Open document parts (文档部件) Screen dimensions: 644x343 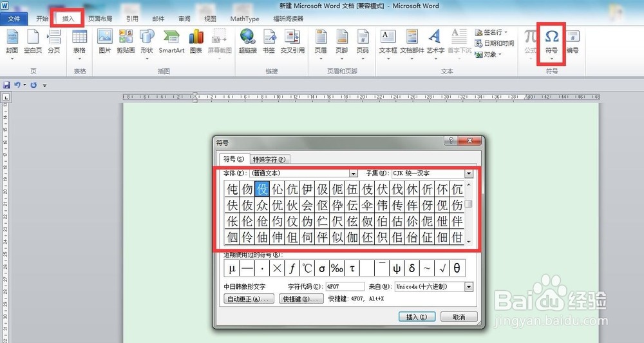(412, 44)
